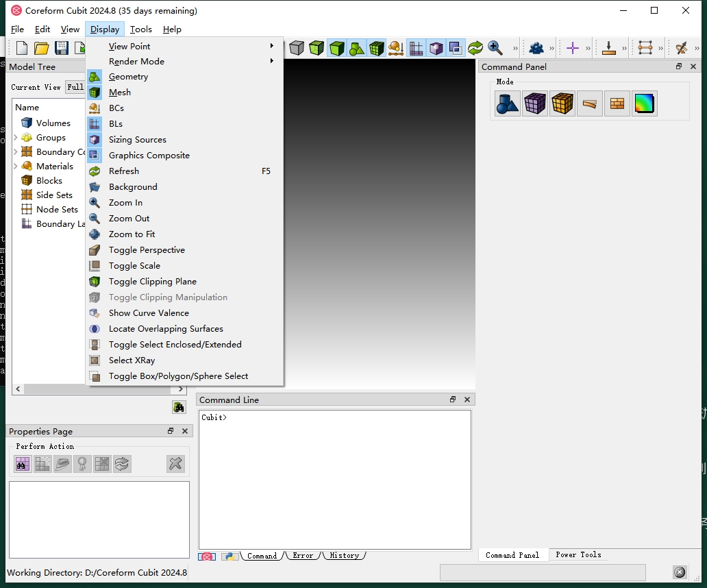Select Volumes in Model Tree
Image resolution: width=707 pixels, height=588 pixels.
tap(53, 123)
